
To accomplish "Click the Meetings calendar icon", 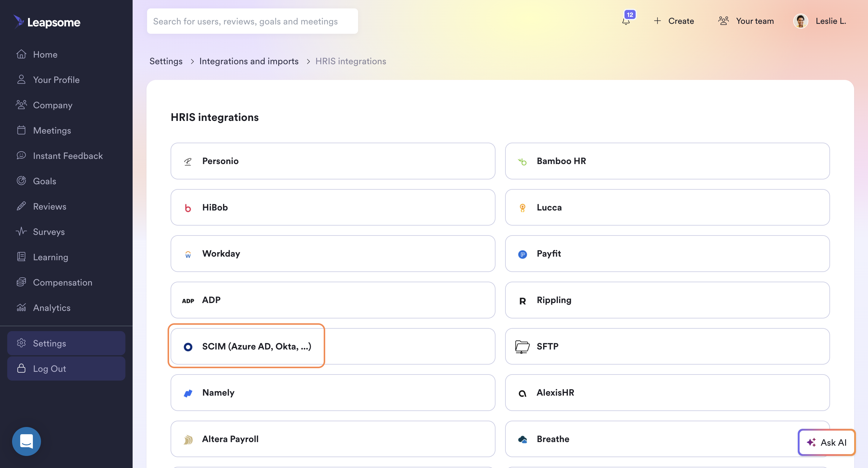I will pyautogui.click(x=21, y=130).
